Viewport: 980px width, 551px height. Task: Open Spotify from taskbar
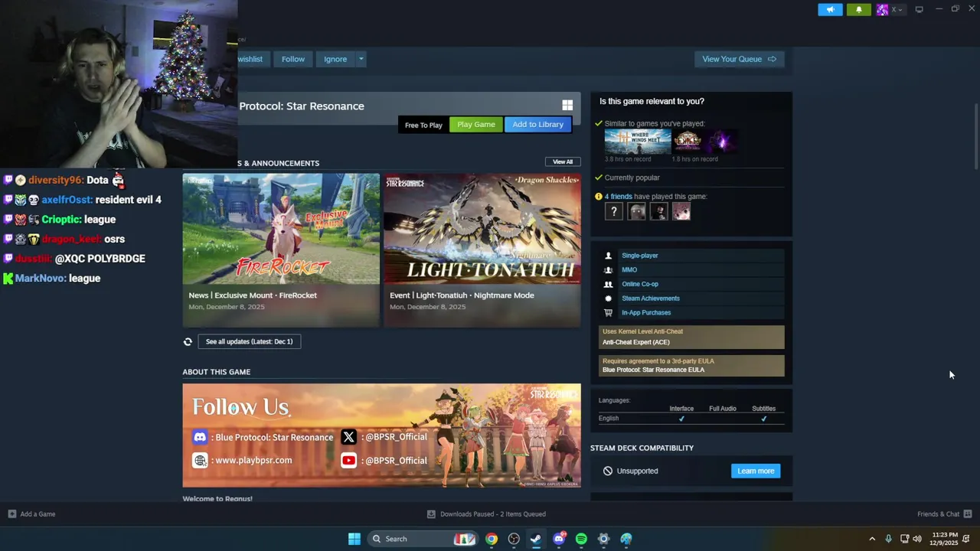tap(581, 539)
